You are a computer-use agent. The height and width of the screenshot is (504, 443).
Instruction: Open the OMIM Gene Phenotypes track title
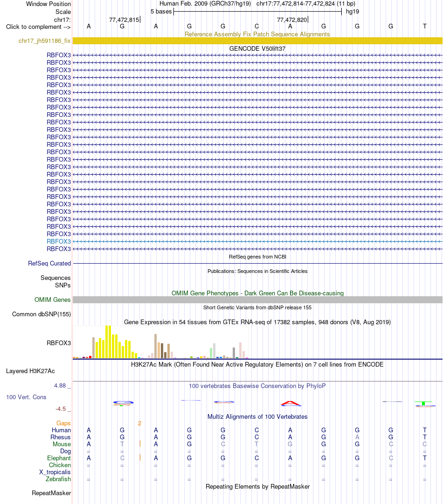tap(257, 293)
